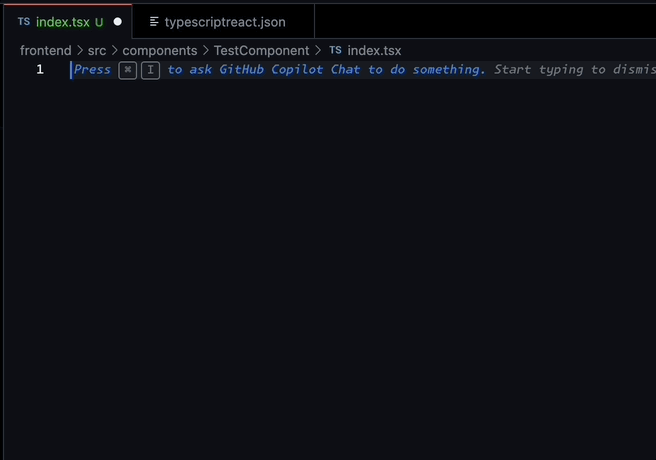Select the src breadcrumb segment

(x=97, y=51)
